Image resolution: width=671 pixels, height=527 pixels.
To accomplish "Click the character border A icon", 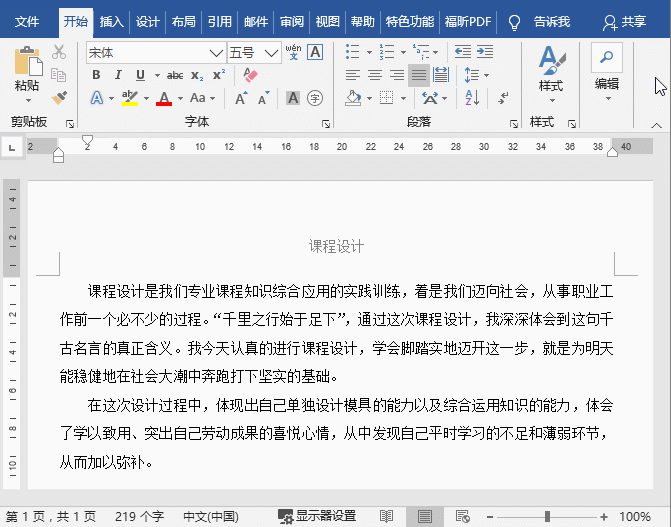I will (x=315, y=52).
